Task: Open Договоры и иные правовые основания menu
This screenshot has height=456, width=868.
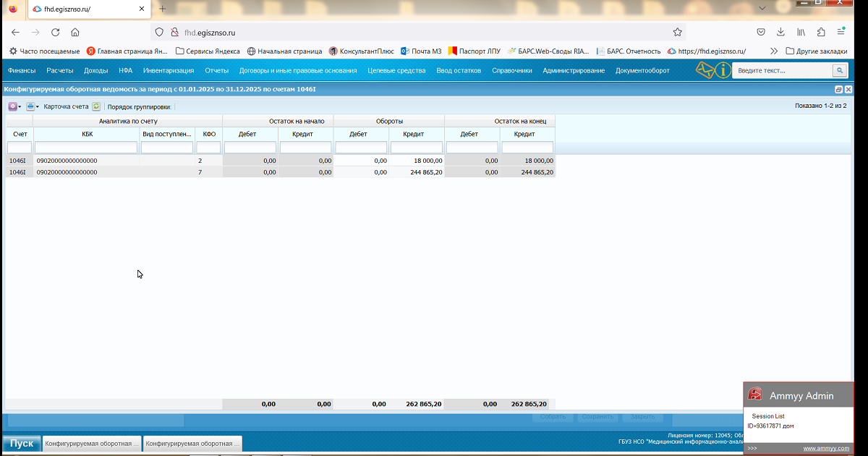Action: [298, 71]
